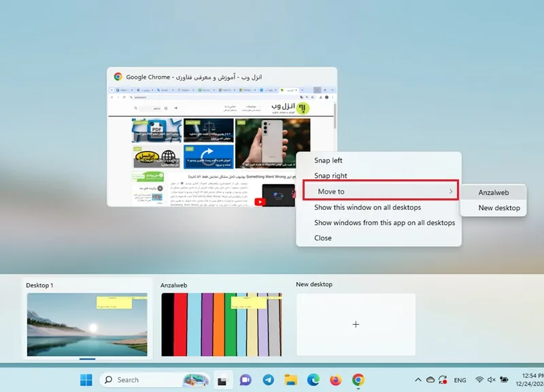Open the scales of justice article thumbnail

click(209, 130)
